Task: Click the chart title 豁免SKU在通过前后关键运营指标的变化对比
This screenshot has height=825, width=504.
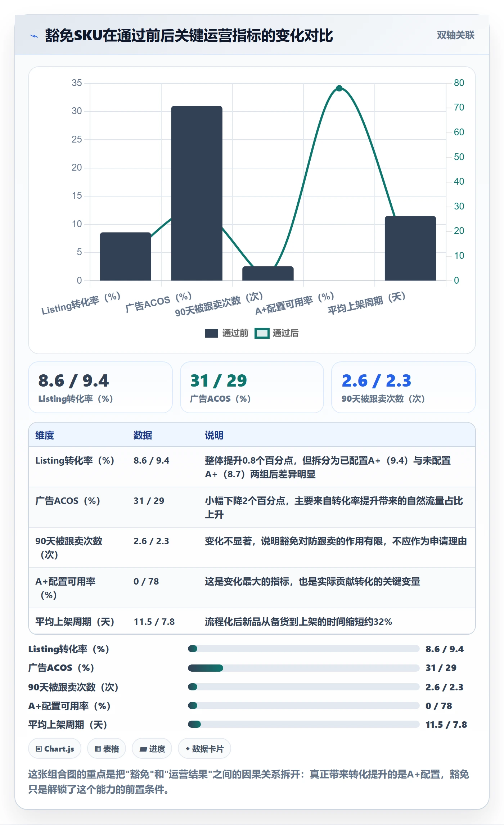Action: 189,36
